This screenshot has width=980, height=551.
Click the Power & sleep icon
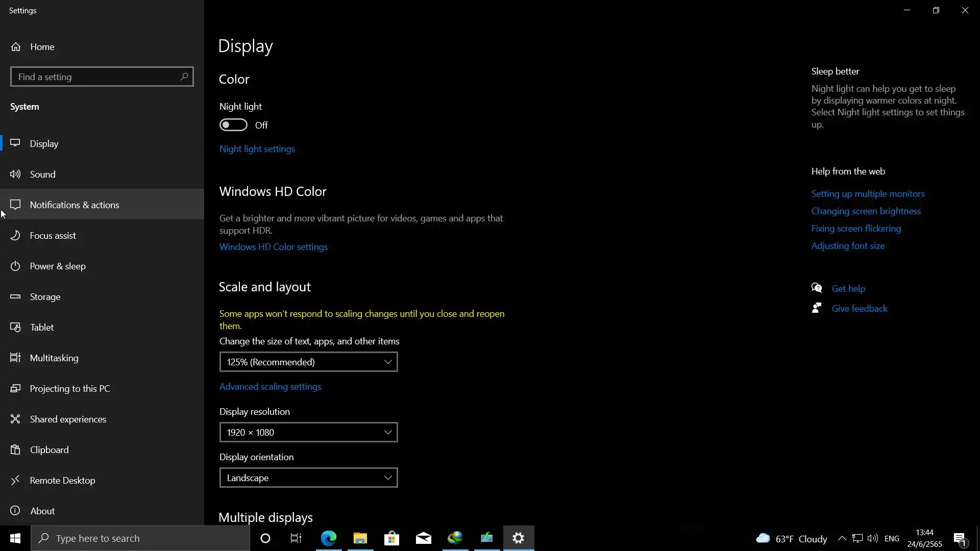tap(15, 266)
